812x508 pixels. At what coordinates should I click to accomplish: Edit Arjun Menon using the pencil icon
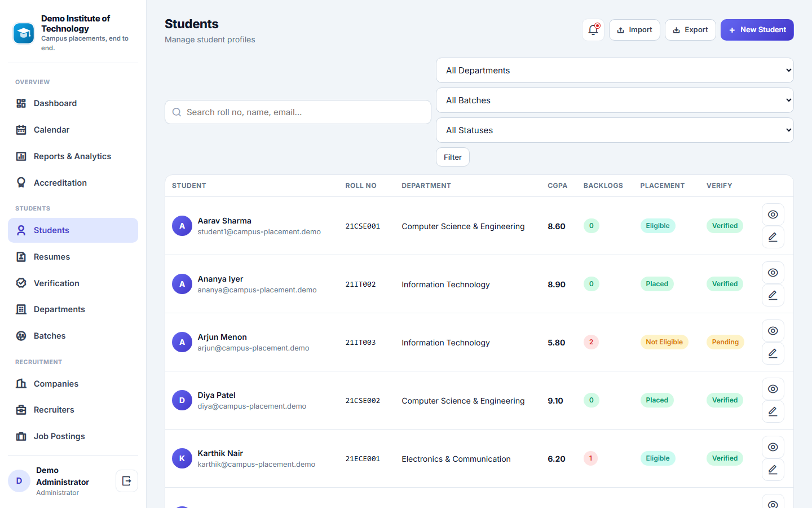point(773,353)
